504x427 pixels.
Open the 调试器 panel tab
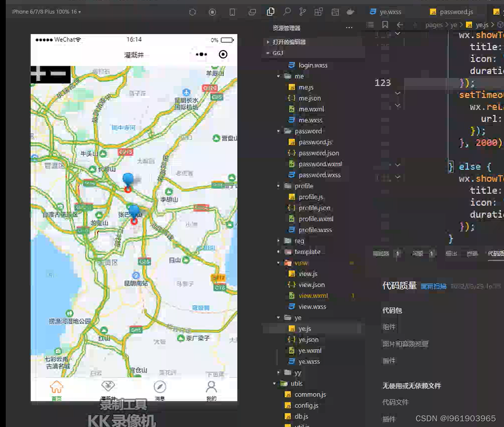(381, 254)
